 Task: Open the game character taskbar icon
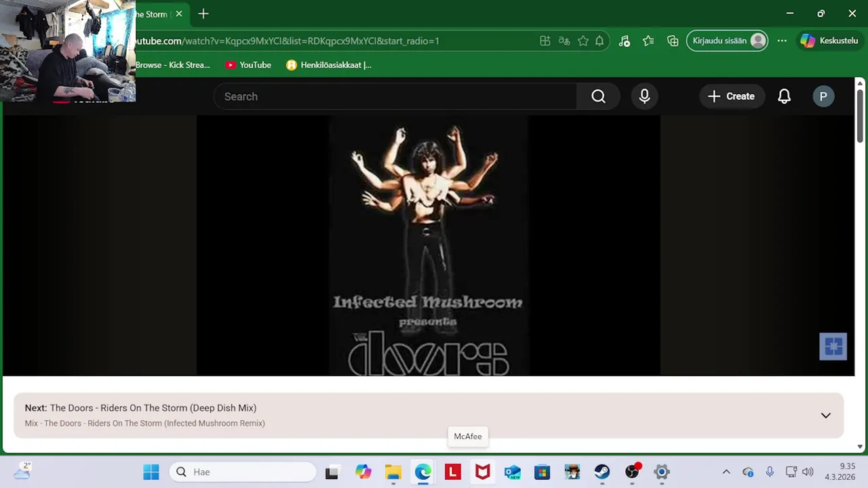(x=572, y=472)
